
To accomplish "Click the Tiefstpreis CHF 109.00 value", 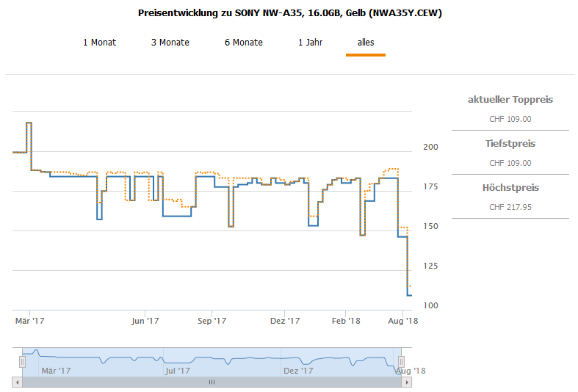I will click(x=510, y=163).
